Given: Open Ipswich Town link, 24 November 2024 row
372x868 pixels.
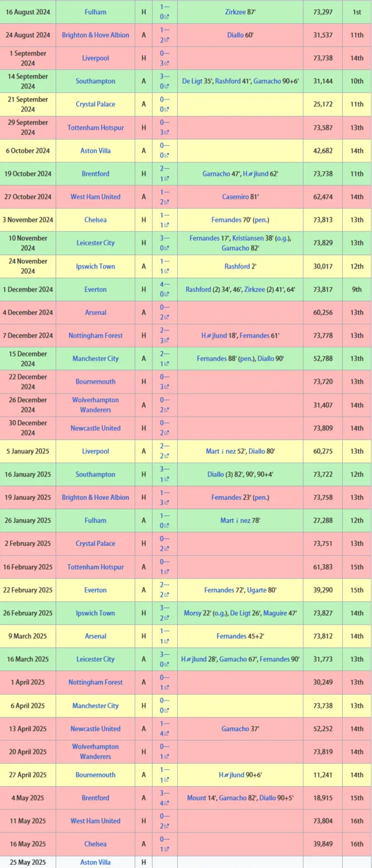Looking at the screenshot, I should point(95,266).
